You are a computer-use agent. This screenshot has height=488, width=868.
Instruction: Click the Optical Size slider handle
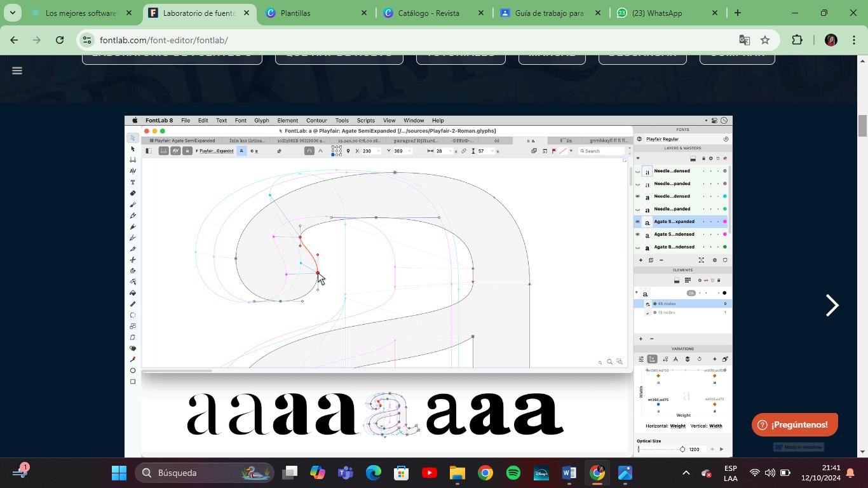click(x=682, y=449)
